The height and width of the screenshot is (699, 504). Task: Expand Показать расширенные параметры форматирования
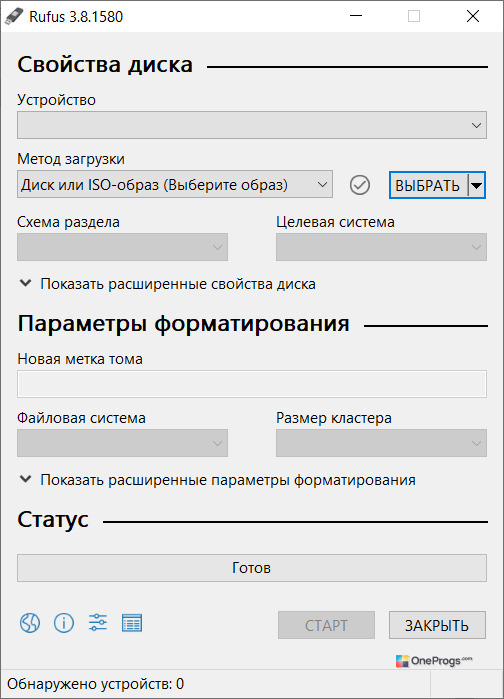(x=218, y=480)
